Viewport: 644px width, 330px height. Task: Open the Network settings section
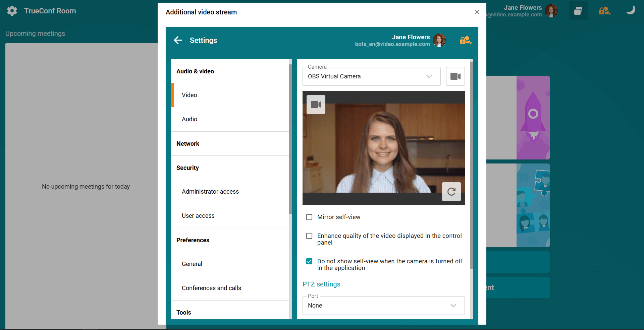[188, 144]
